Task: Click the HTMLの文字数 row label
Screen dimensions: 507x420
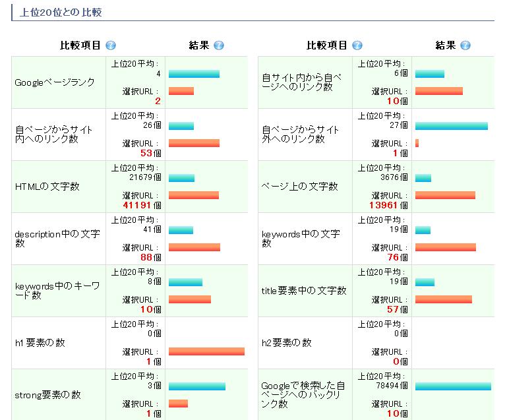Action: [47, 187]
